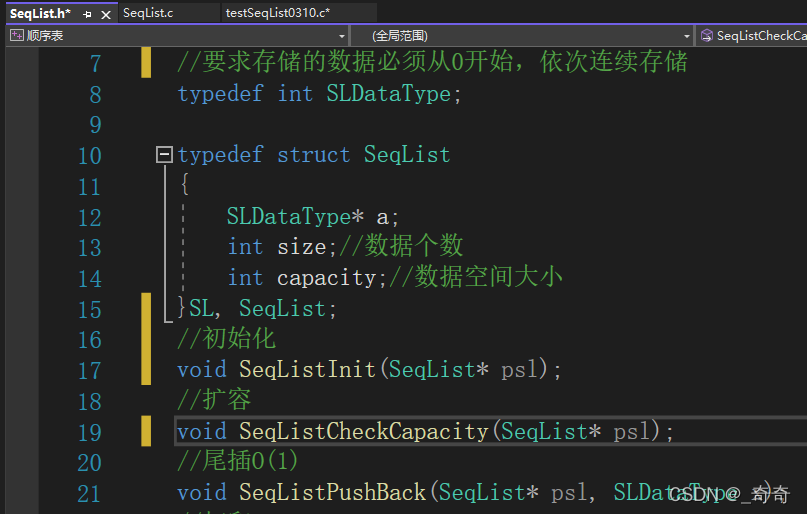Click the capacity member on line 14

coord(327,278)
